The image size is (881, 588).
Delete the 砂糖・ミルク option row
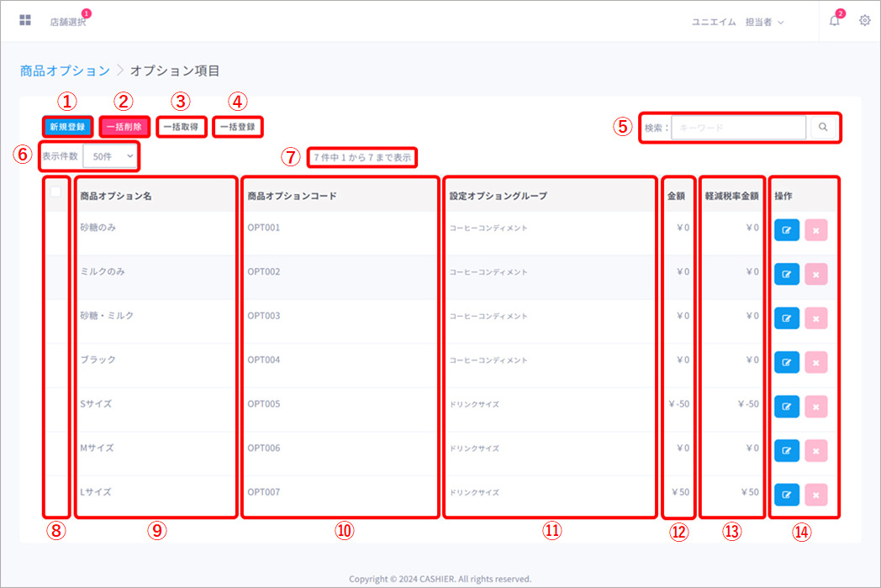click(815, 318)
